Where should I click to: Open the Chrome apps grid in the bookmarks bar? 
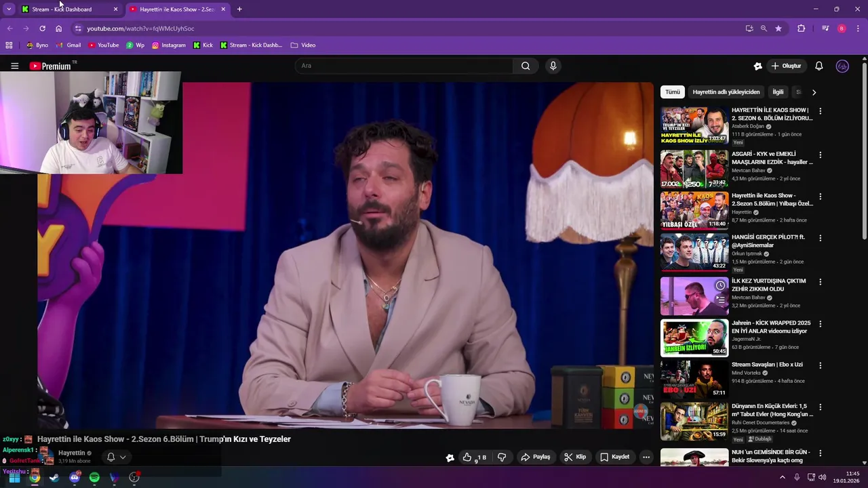pyautogui.click(x=9, y=45)
